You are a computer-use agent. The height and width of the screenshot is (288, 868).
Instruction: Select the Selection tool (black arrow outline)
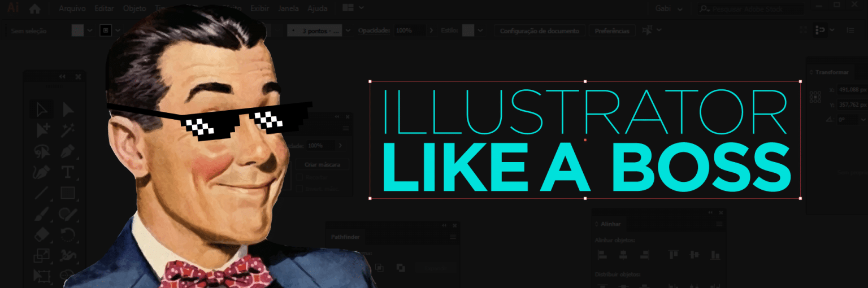(42, 110)
